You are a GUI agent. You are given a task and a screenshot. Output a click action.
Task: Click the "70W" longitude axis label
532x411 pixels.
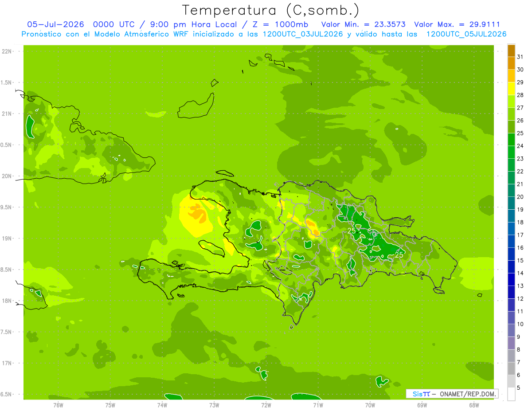pyautogui.click(x=370, y=405)
